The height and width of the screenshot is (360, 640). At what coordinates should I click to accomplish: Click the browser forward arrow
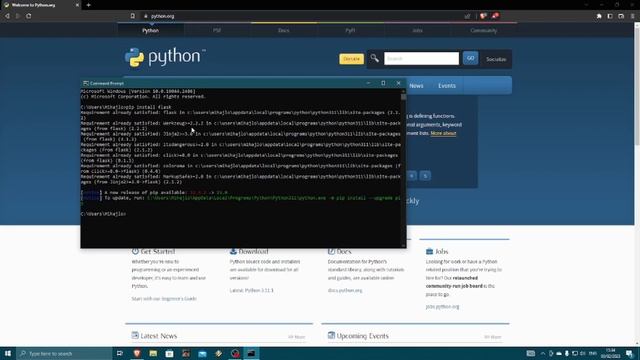(18, 16)
